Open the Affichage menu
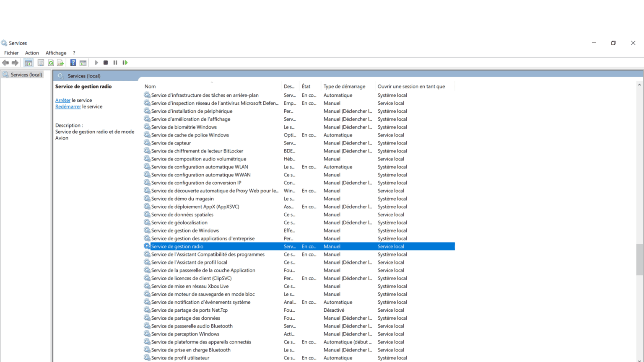 [56, 53]
